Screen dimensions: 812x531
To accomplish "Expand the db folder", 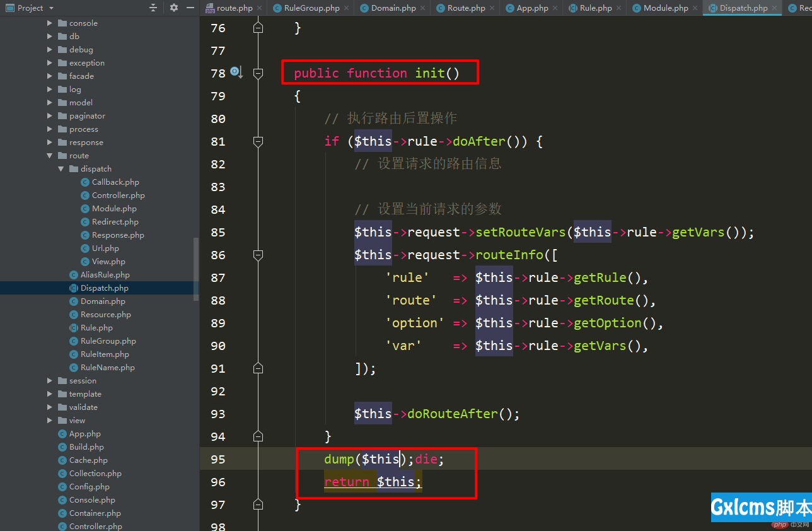I will (x=50, y=36).
